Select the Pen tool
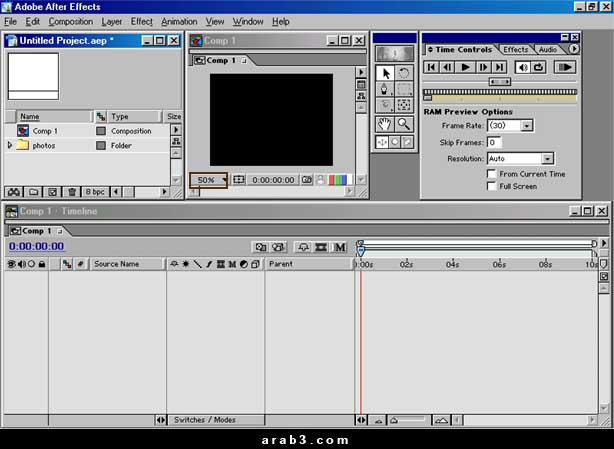 [385, 89]
